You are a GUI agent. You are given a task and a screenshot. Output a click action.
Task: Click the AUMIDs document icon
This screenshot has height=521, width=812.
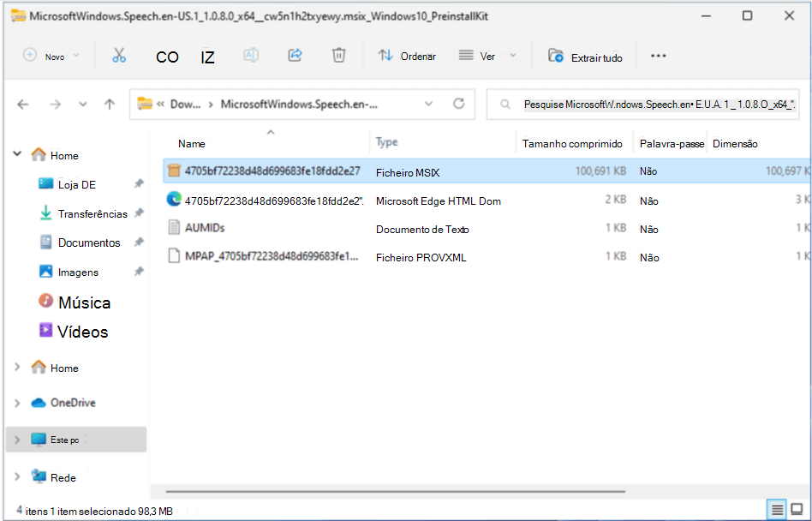[x=174, y=227]
